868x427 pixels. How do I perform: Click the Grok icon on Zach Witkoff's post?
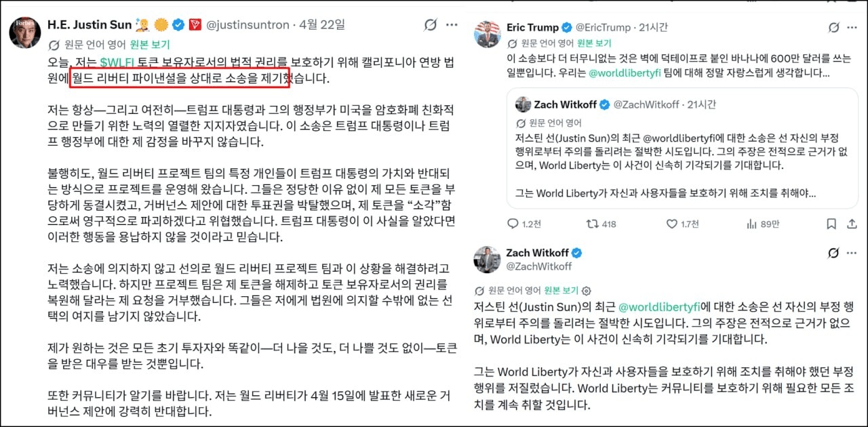coord(834,253)
